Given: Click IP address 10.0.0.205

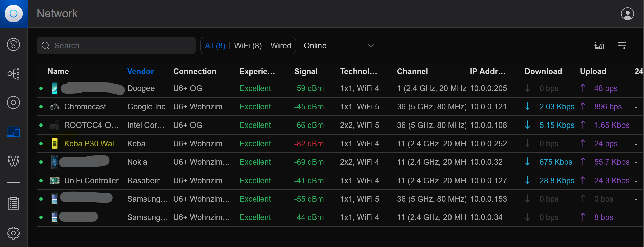Looking at the screenshot, I should (488, 88).
